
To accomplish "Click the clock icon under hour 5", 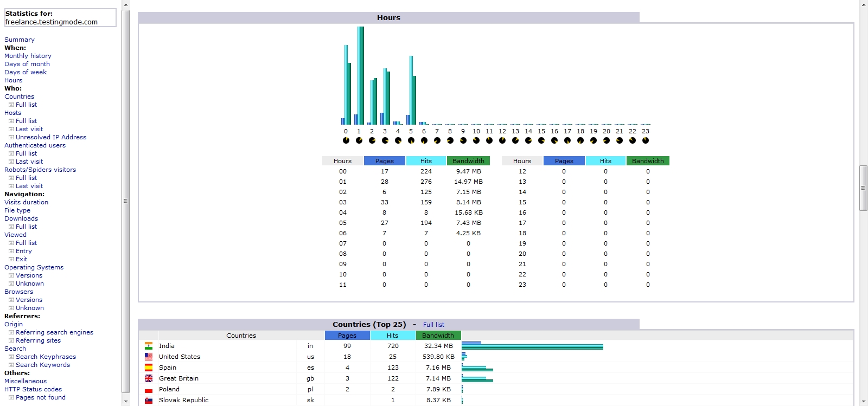I will tap(411, 140).
